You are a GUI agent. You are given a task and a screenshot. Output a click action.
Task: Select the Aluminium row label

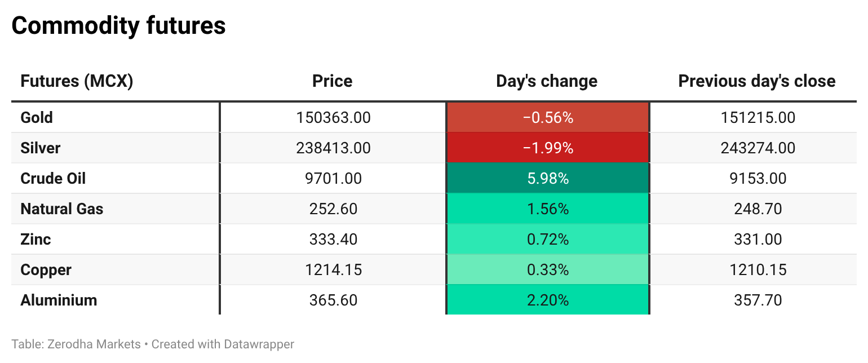pos(59,300)
